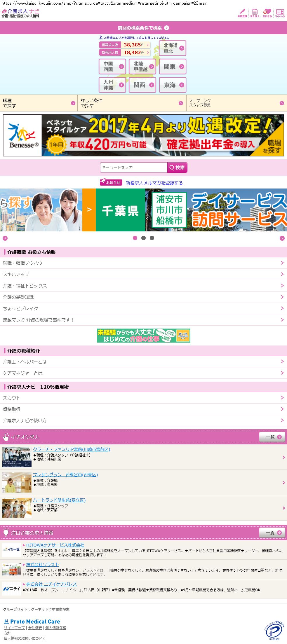This screenshot has height=644, width=287.
Task: Click previous arrow of banner carousel
Action: tap(5, 238)
